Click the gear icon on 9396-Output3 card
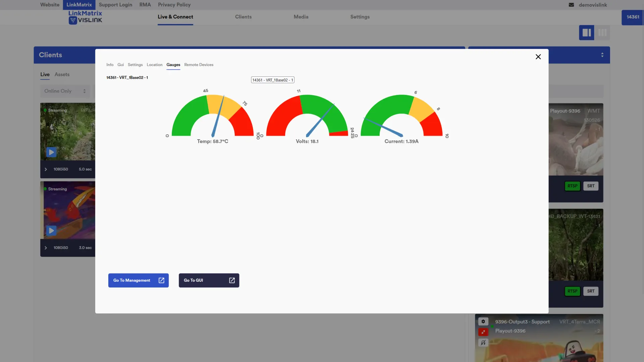 point(483,321)
